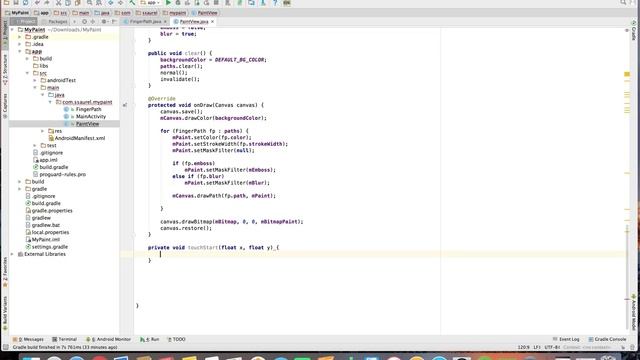Screen dimensions: 640x360
Task: Click scroll-from-source target icon in Project panel
Action: [84, 21]
